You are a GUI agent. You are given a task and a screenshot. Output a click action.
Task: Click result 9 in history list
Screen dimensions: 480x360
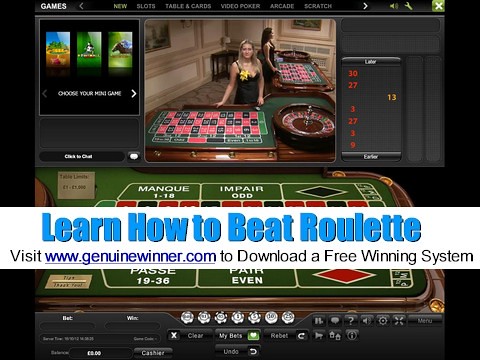click(x=353, y=145)
